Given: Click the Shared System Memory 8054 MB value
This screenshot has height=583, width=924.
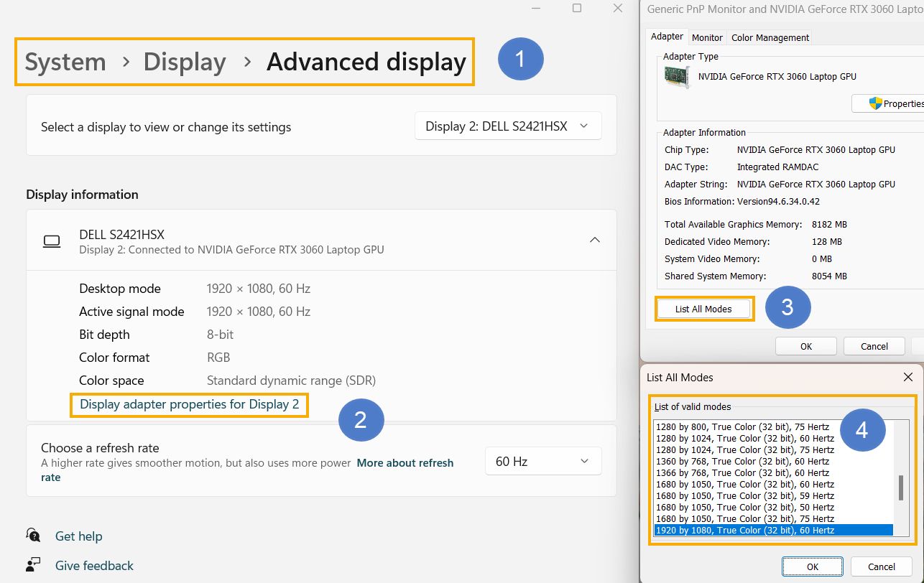Looking at the screenshot, I should pos(829,276).
